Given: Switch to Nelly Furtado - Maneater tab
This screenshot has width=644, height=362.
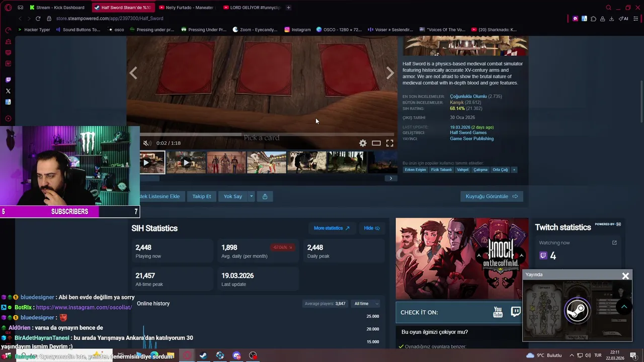Looking at the screenshot, I should point(186,8).
